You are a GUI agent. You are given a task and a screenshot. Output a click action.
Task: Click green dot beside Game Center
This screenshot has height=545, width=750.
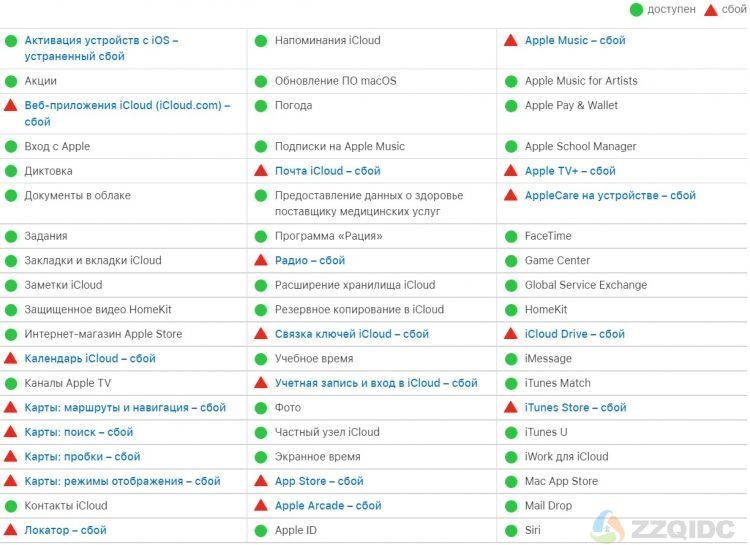pyautogui.click(x=511, y=261)
